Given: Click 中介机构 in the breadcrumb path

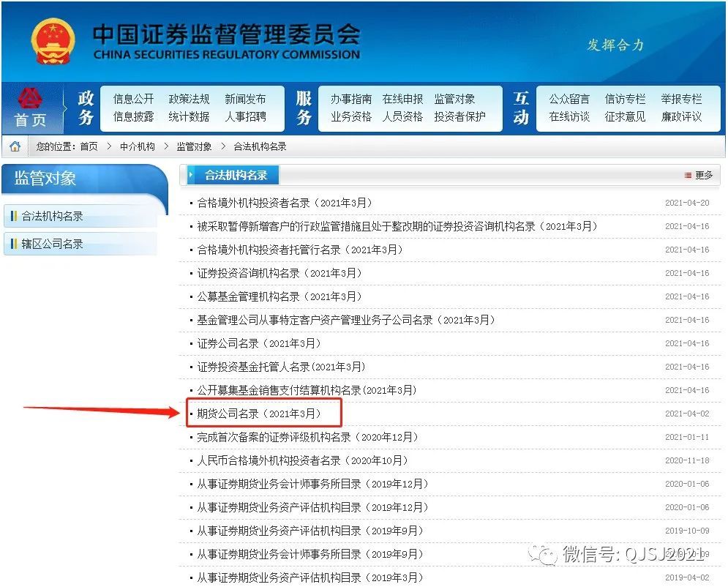Looking at the screenshot, I should point(138,146).
